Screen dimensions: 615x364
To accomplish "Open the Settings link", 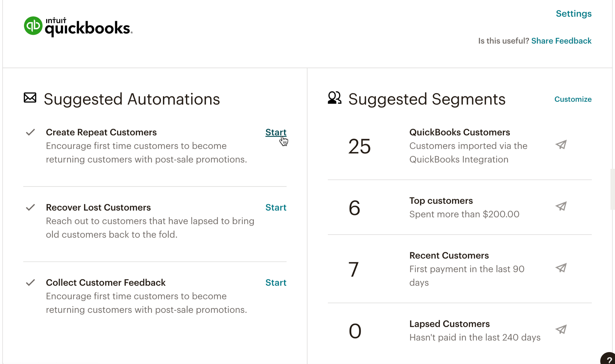I will (x=573, y=14).
